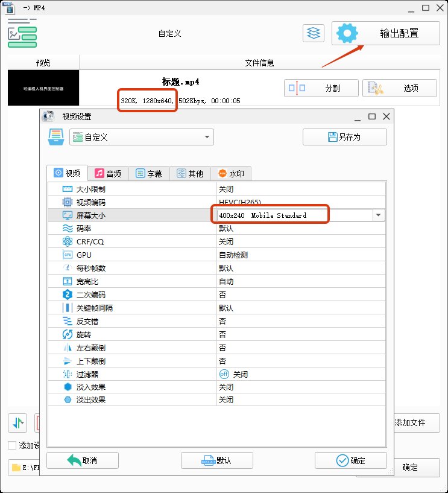Click the CRF/CQ atom icon
This screenshot has width=448, height=493.
coord(68,241)
